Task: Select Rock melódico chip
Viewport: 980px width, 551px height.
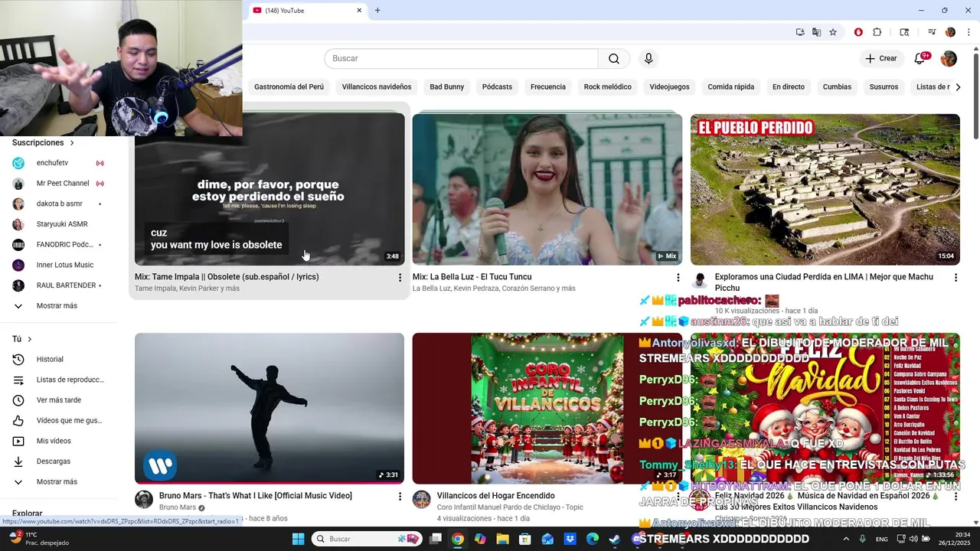Action: tap(608, 87)
